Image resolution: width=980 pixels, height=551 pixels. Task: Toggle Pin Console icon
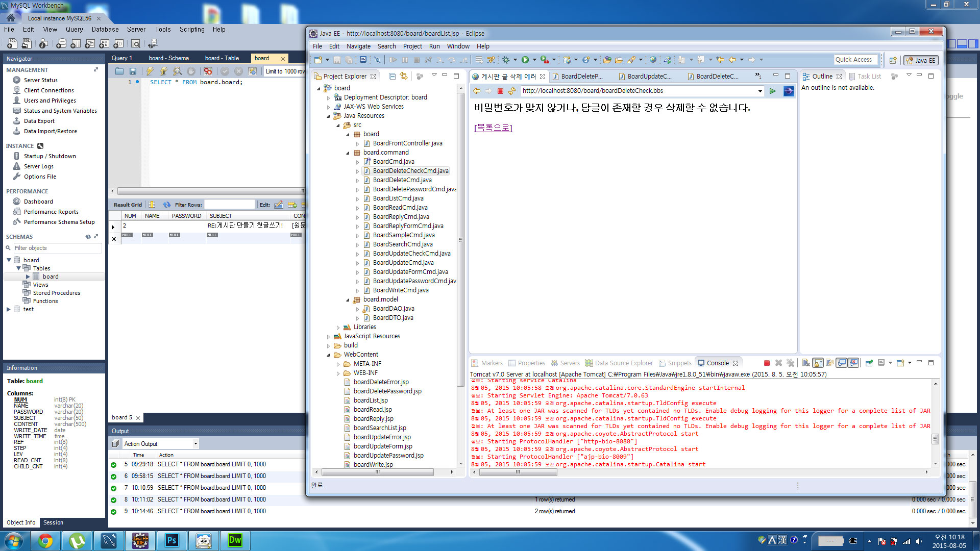869,363
